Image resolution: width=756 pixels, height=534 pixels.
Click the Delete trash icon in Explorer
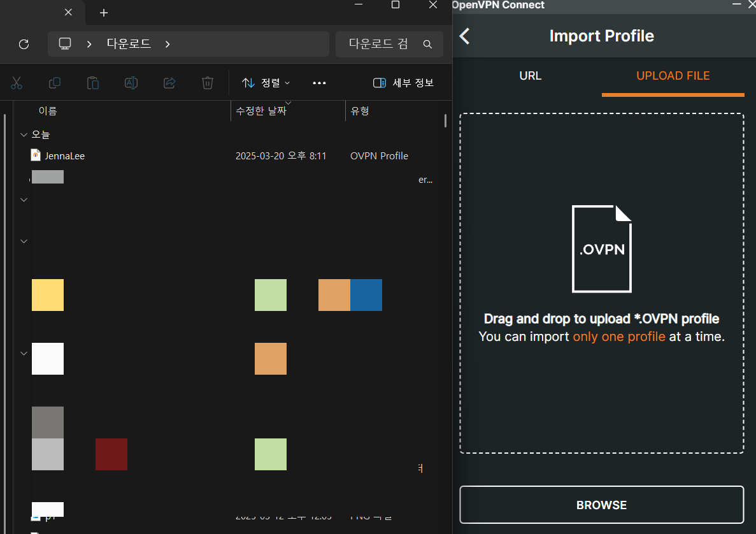click(x=208, y=83)
